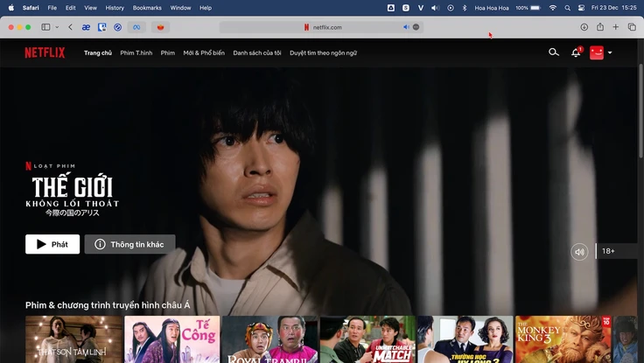This screenshot has height=363, width=644.
Task: Open the Unmatchable Match thumbnail
Action: pyautogui.click(x=367, y=339)
